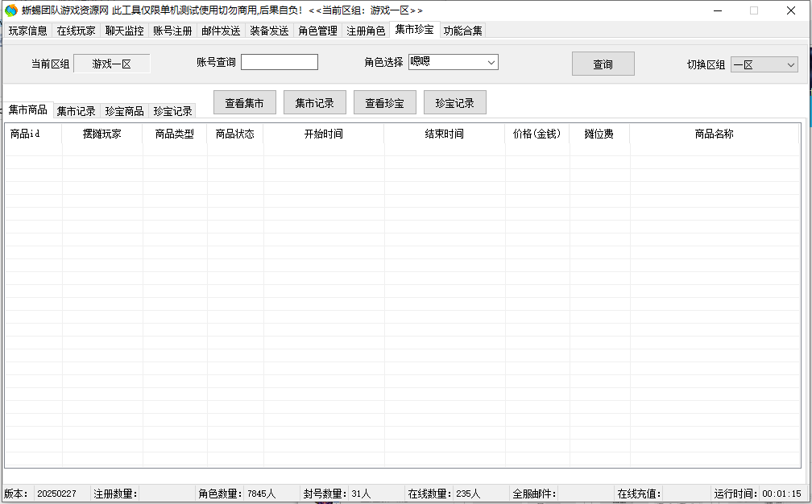
Task: Click the 价格(金钱) column header
Action: pyautogui.click(x=536, y=134)
